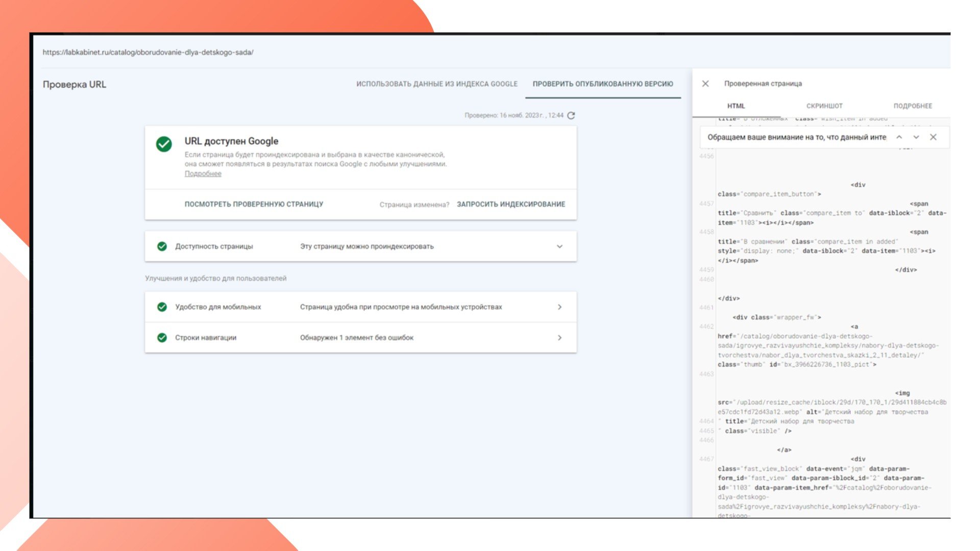Close the inspected page side panel
This screenshot has width=980, height=551.
coord(705,84)
